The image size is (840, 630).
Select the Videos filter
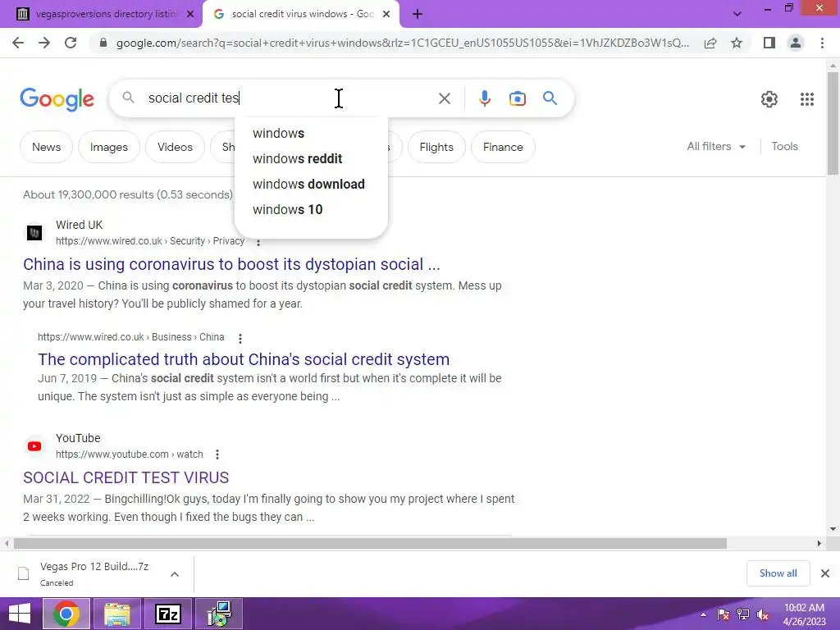[175, 148]
